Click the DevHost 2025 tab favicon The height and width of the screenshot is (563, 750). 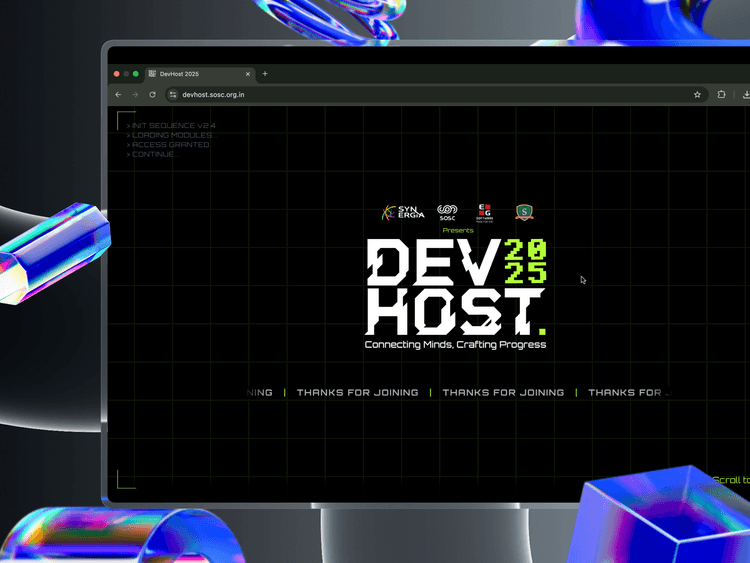point(152,74)
